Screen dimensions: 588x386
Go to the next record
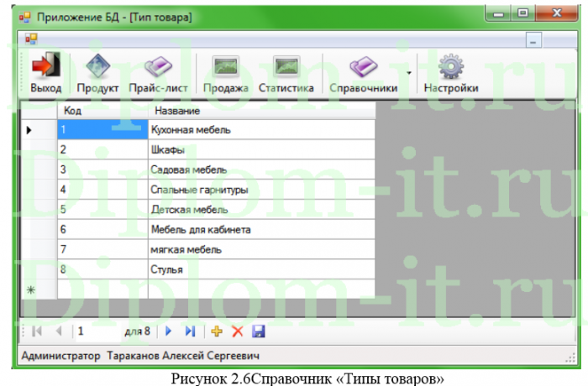(x=168, y=331)
